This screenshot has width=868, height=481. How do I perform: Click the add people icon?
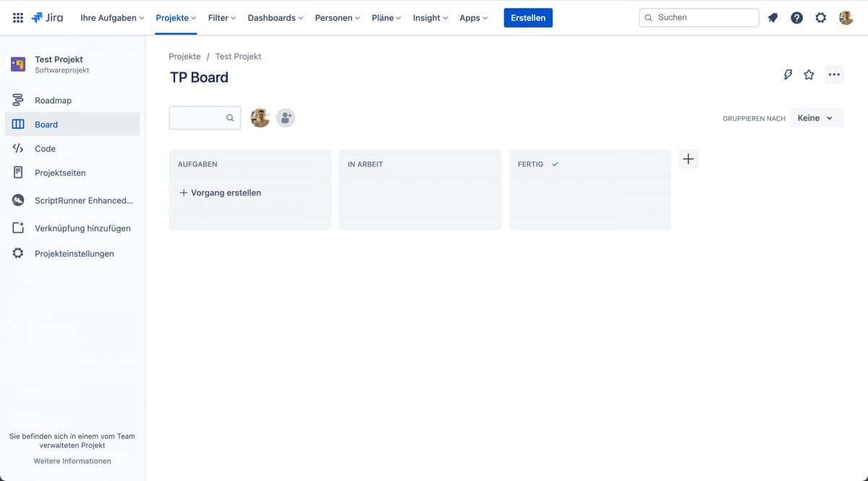point(286,118)
